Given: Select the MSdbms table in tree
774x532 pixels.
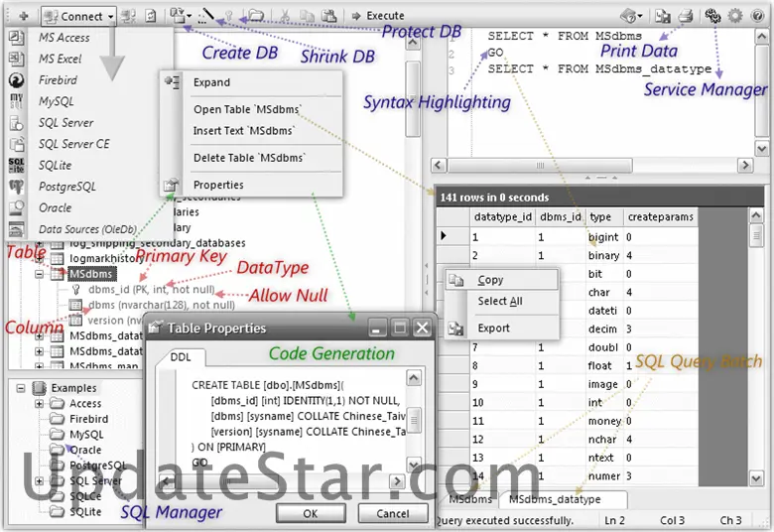Looking at the screenshot, I should tap(91, 274).
